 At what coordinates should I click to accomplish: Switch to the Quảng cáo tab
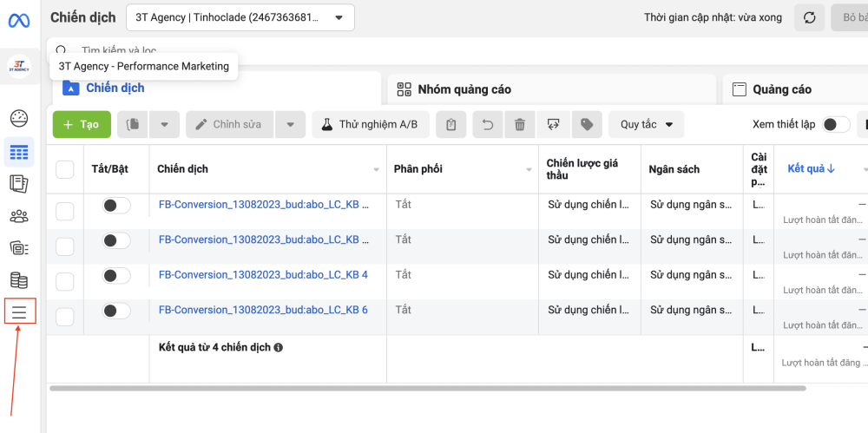tap(795, 89)
